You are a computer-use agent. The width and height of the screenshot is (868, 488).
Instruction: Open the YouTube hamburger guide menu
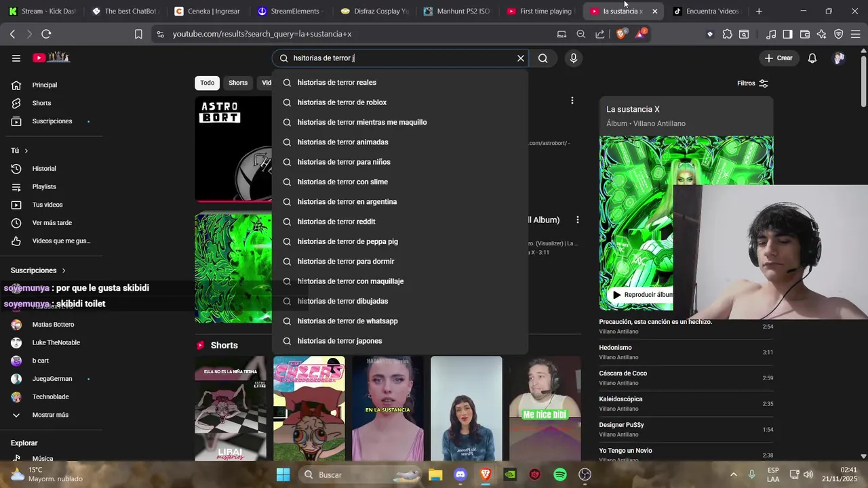pyautogui.click(x=16, y=58)
